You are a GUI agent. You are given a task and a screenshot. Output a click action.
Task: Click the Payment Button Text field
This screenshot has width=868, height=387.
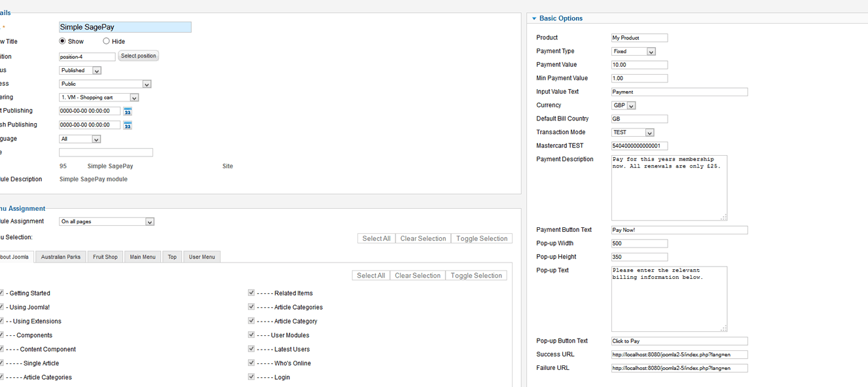[x=679, y=230]
